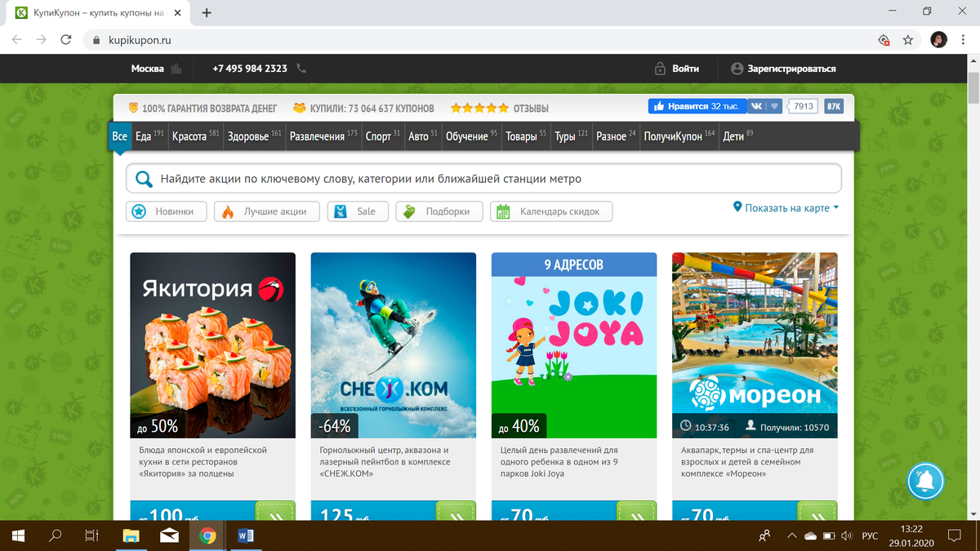Open the Мореон aquapark deal image
The height and width of the screenshot is (551, 980).
pyautogui.click(x=755, y=345)
